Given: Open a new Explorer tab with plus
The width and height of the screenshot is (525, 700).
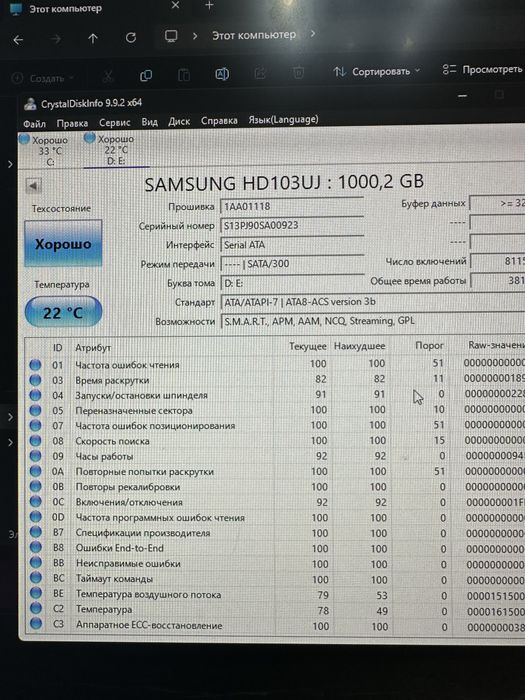Looking at the screenshot, I should click(209, 5).
